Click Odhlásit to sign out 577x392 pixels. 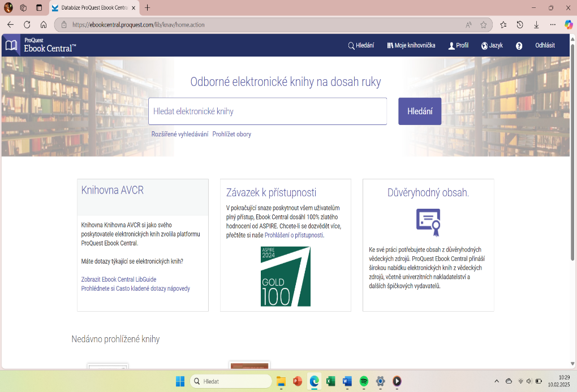545,46
